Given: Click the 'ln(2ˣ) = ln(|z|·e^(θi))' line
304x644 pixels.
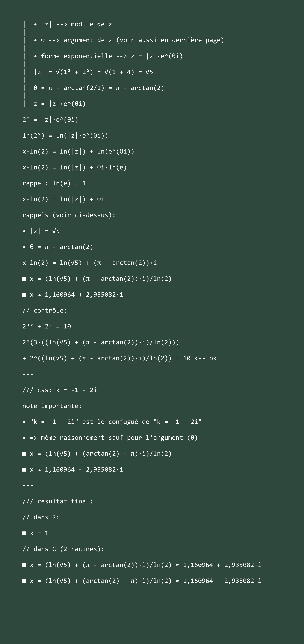Looking at the screenshot, I should 65,135.
